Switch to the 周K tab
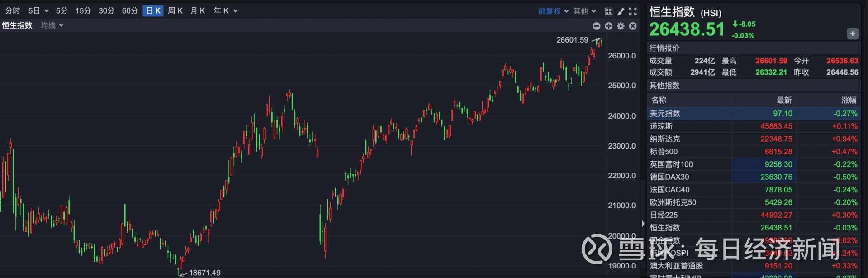 [x=175, y=11]
